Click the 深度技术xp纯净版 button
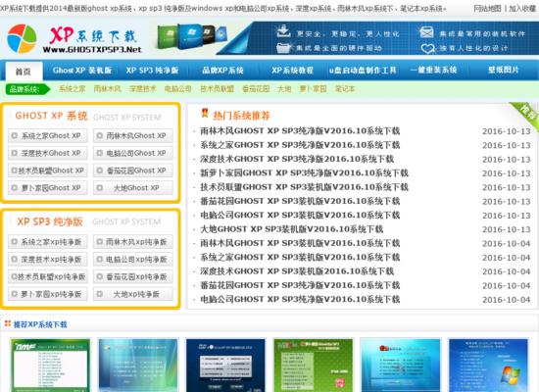This screenshot has width=539, height=392. 48,260
